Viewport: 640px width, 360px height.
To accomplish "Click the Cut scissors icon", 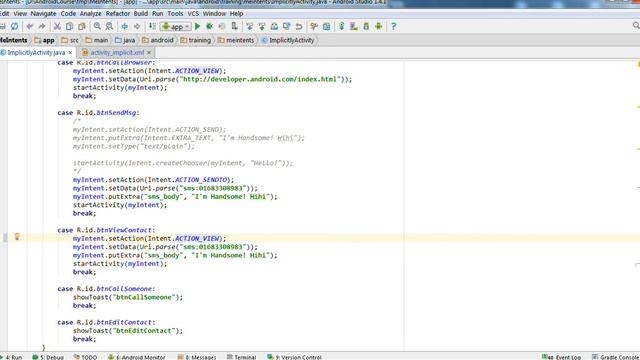I will (x=57, y=27).
